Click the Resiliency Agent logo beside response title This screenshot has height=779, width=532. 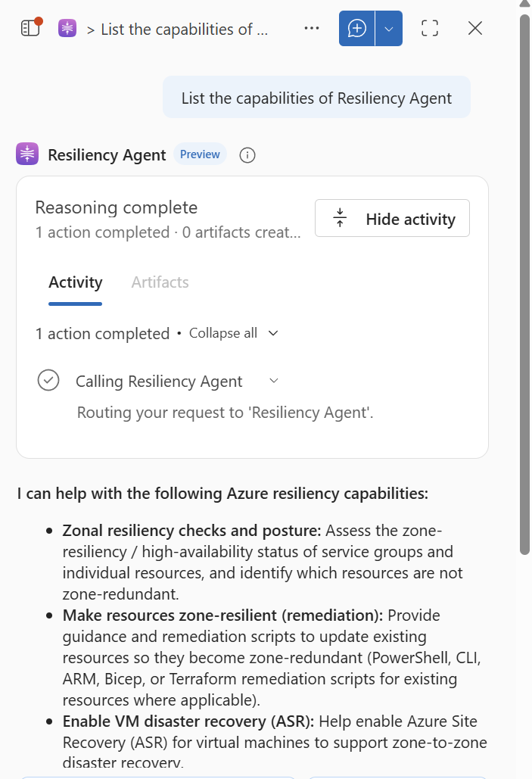pos(27,154)
